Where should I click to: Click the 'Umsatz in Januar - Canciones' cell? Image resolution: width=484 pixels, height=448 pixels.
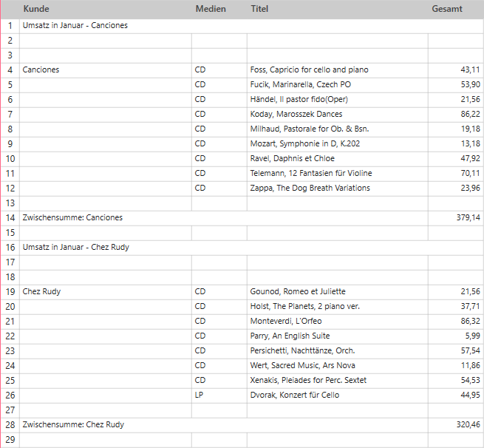75,26
